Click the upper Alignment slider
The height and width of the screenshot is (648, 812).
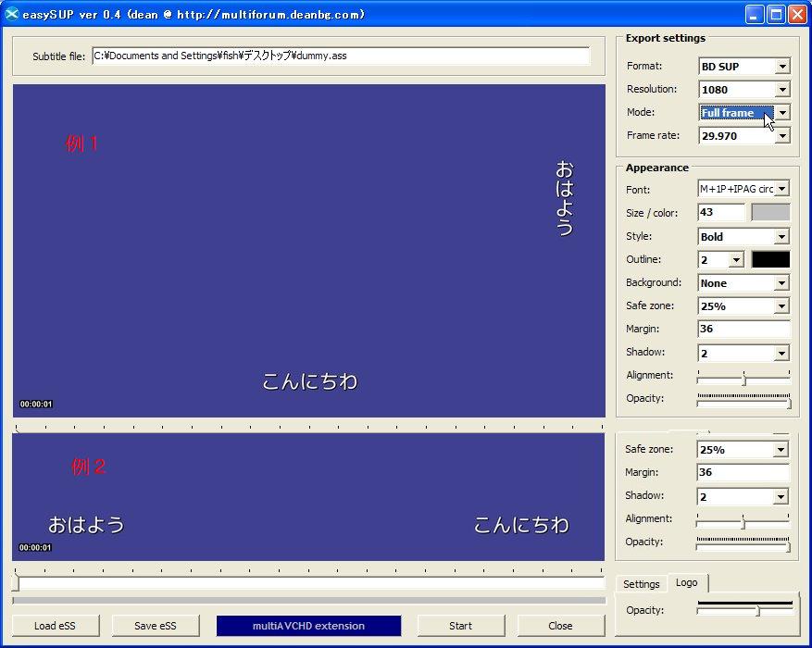(x=743, y=378)
